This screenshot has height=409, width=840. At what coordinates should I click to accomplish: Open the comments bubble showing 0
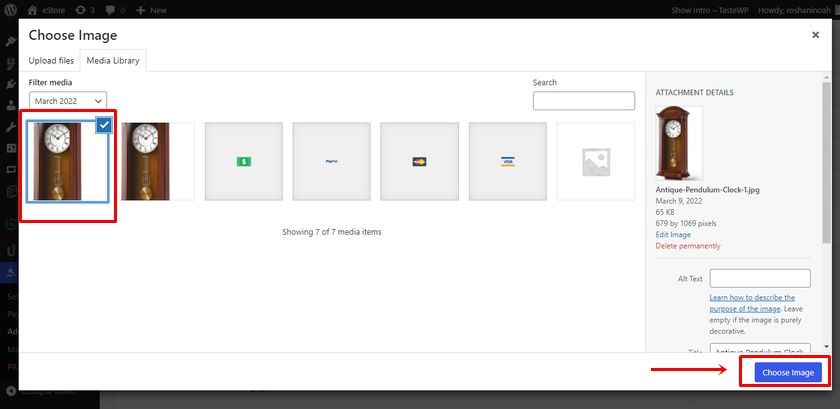115,10
